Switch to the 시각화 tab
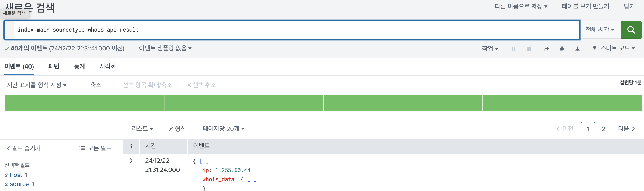644x191 pixels. [x=108, y=66]
